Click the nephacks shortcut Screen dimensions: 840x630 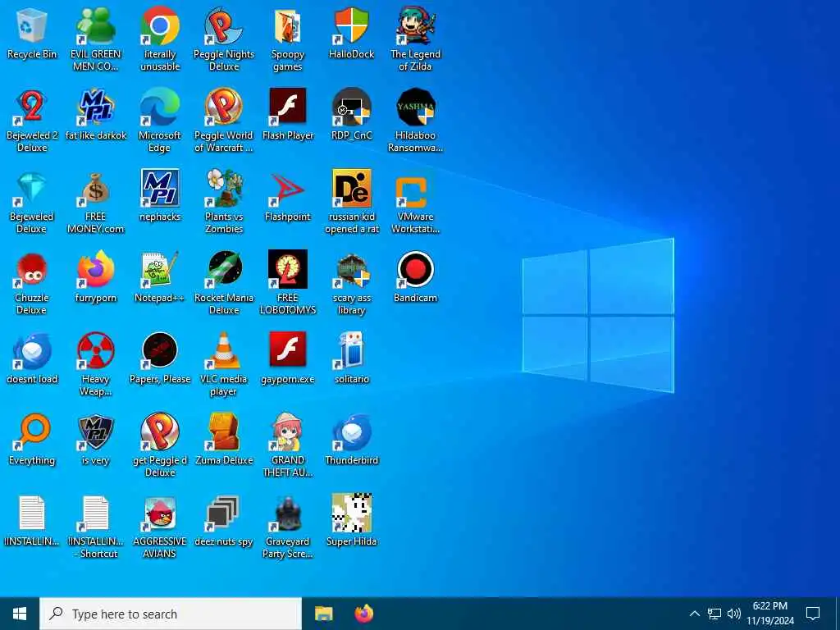(160, 189)
